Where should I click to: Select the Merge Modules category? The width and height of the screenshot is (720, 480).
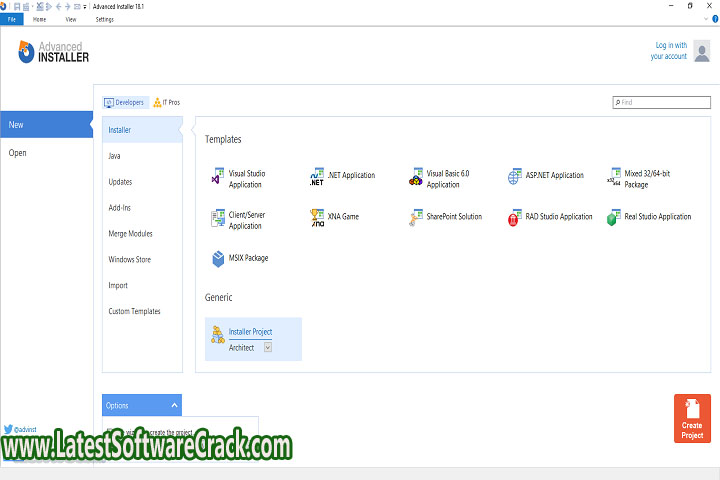(130, 233)
